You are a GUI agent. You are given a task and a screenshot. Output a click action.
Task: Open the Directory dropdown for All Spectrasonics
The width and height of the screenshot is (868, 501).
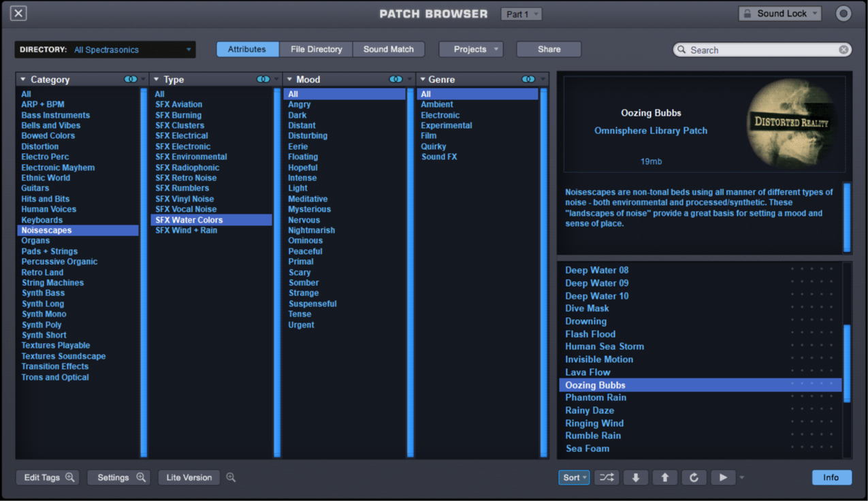click(106, 50)
